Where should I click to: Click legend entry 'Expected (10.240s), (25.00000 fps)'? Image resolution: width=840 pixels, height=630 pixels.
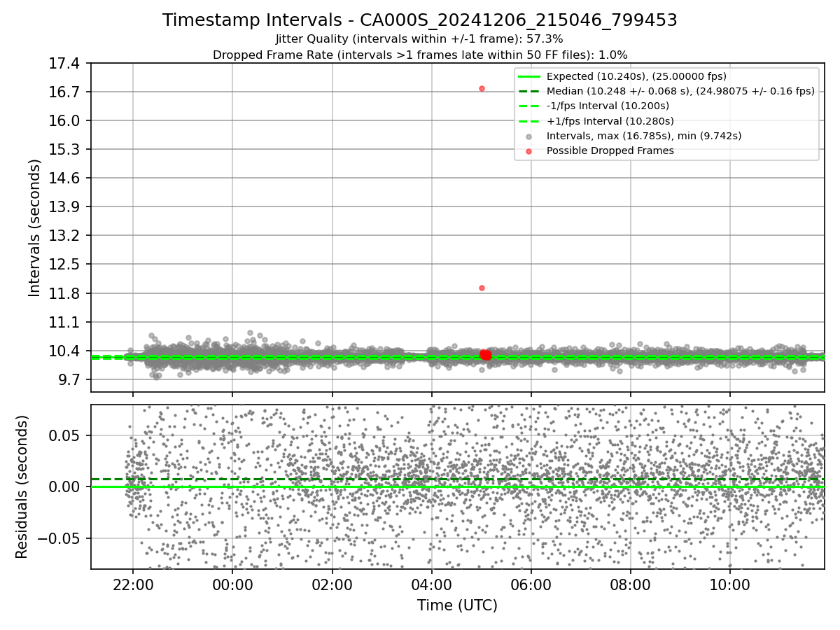tap(636, 76)
